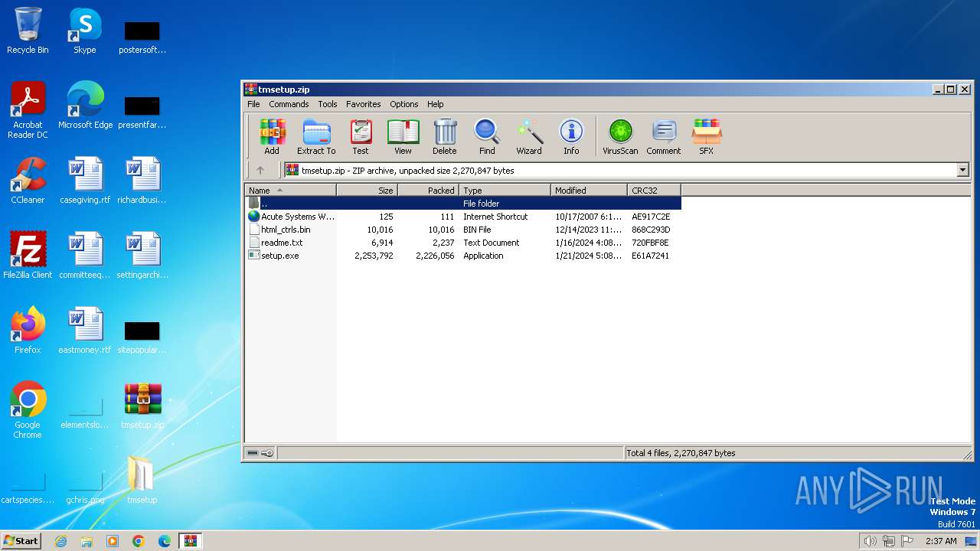Open Recycle Bin desktop icon
This screenshot has height=551, width=980.
tap(28, 31)
